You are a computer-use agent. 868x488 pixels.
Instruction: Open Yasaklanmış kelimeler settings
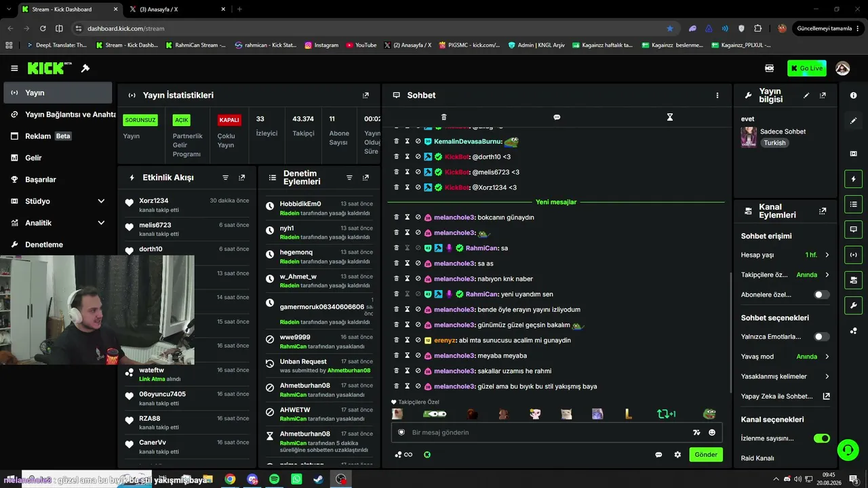785,376
